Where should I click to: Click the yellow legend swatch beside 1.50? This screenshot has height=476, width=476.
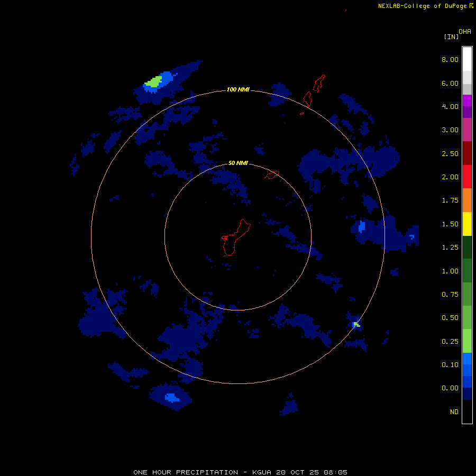click(467, 224)
